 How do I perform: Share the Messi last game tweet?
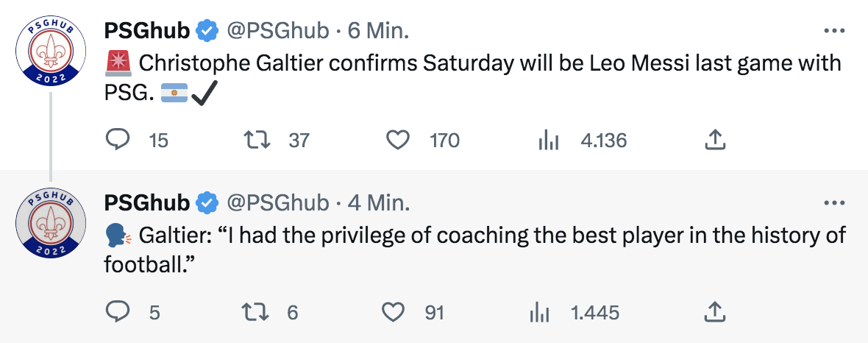click(715, 140)
